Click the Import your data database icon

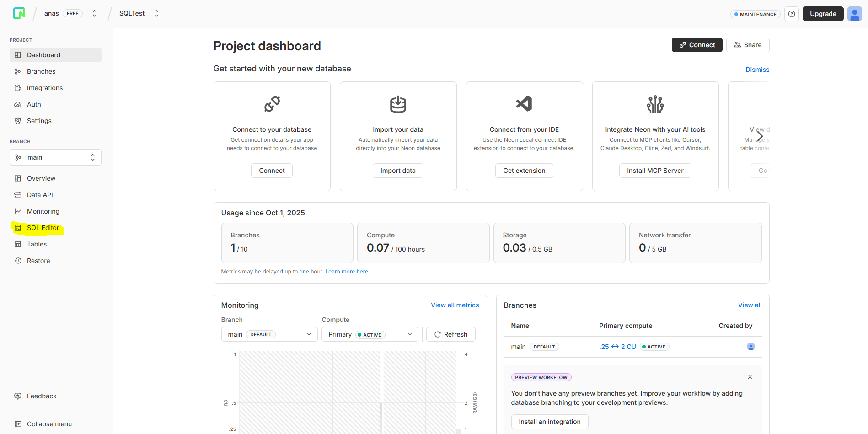398,104
